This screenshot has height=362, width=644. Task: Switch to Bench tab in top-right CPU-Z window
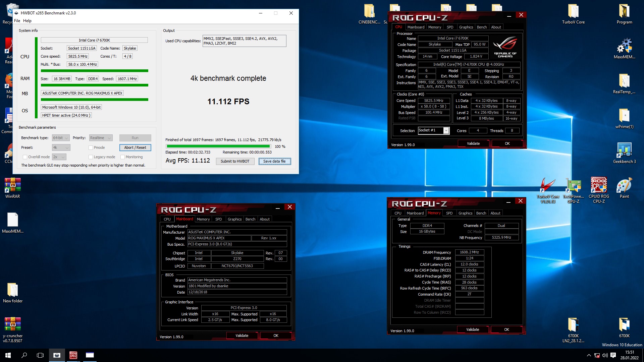tap(482, 27)
